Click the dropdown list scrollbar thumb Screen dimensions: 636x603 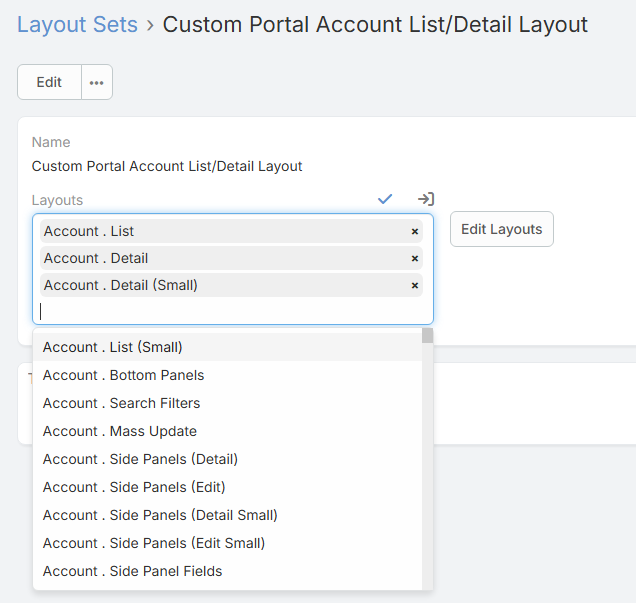427,336
